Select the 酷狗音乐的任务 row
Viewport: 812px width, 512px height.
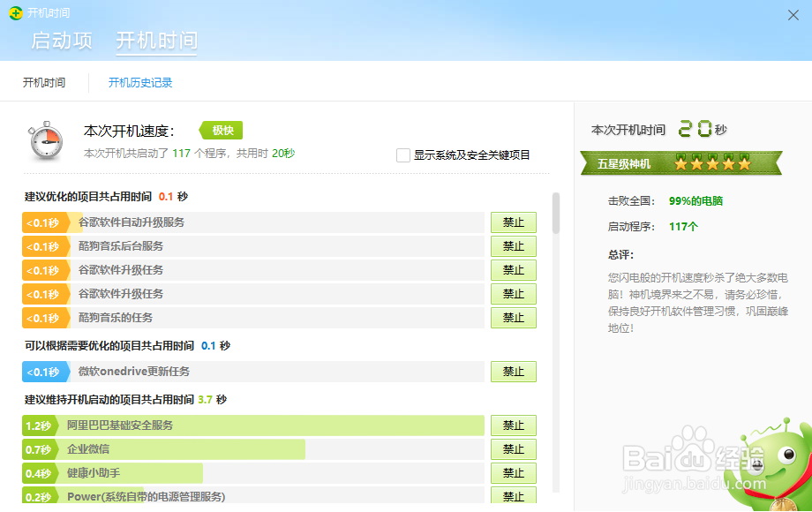pos(253,318)
